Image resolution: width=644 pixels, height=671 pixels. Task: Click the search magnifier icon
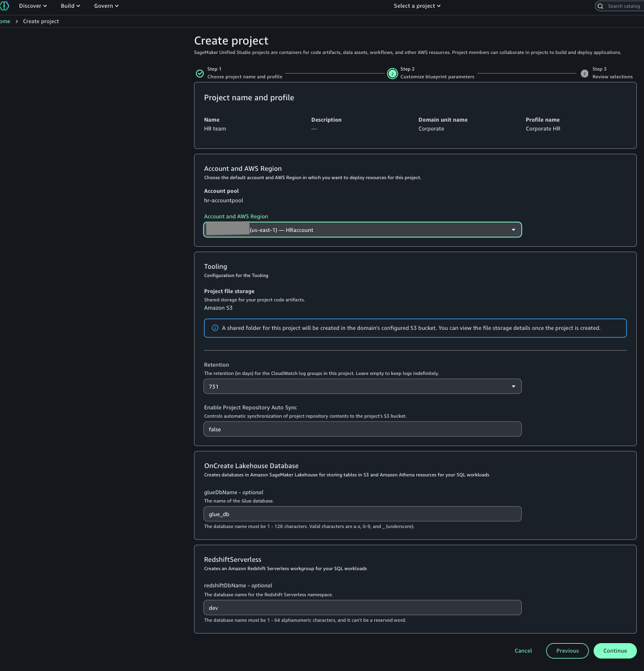tap(600, 6)
